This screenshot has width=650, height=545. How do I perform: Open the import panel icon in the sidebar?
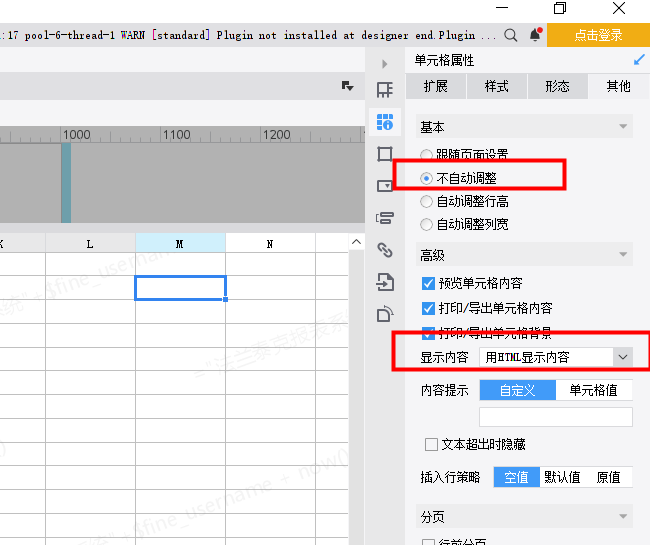(385, 282)
